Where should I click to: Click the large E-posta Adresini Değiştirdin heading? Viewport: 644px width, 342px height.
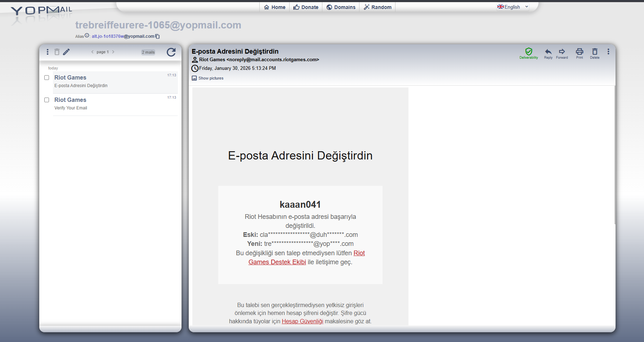[x=300, y=156]
